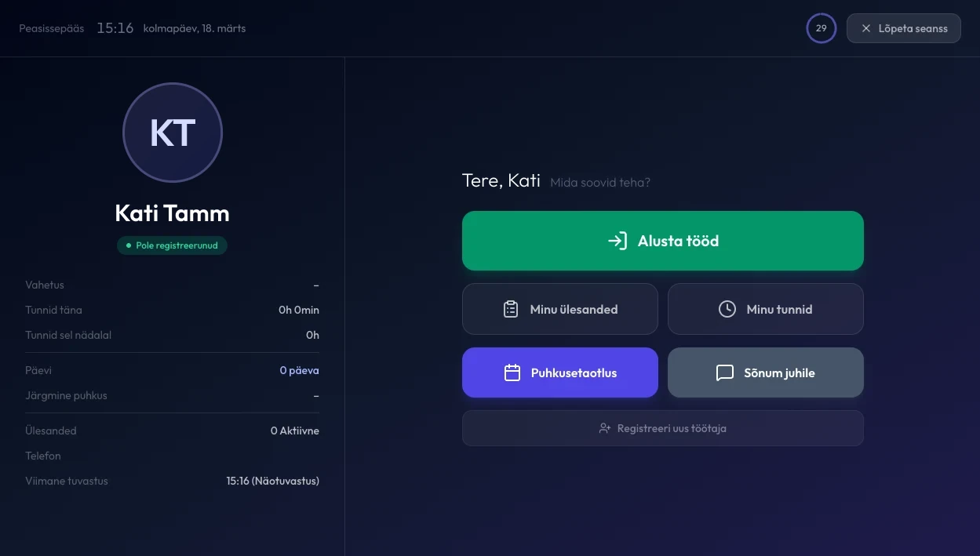Image resolution: width=980 pixels, height=556 pixels.
Task: End the session with Lõpeta seanss
Action: point(904,28)
